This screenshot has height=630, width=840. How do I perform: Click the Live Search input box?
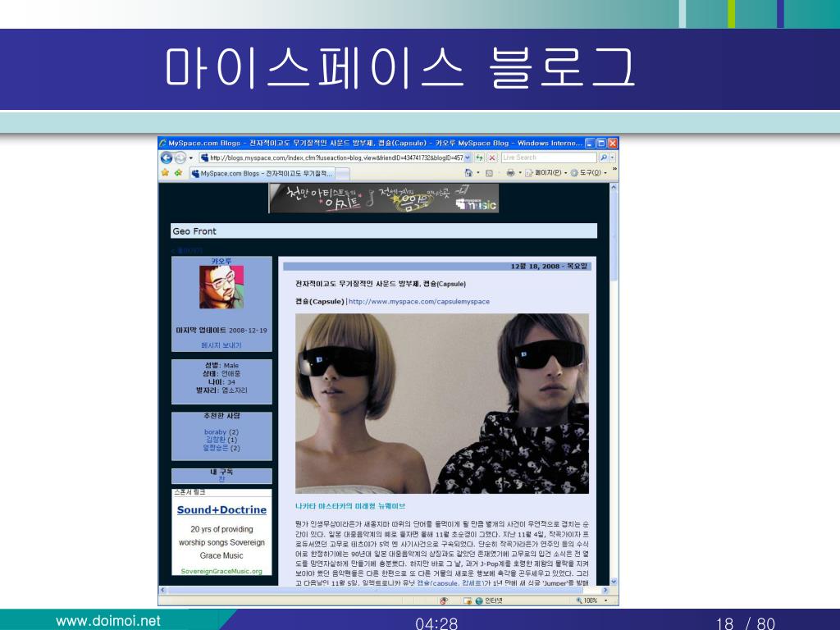click(x=549, y=157)
